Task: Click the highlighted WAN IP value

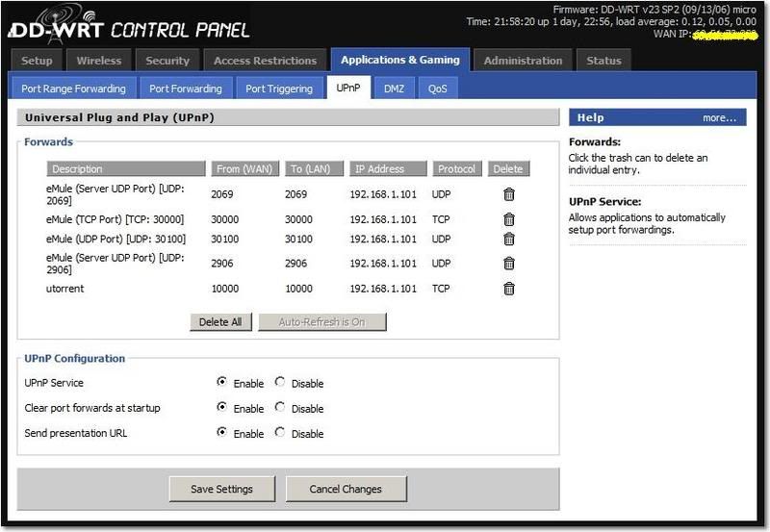Action: click(726, 36)
